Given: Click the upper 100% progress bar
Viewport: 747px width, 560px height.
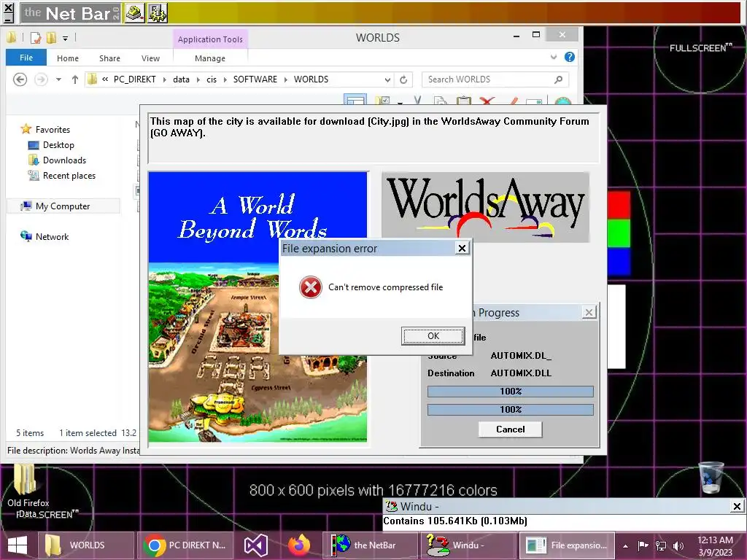Looking at the screenshot, I should [x=510, y=392].
